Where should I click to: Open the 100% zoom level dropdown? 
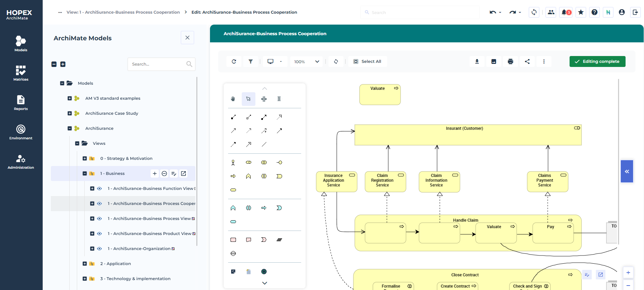[307, 61]
